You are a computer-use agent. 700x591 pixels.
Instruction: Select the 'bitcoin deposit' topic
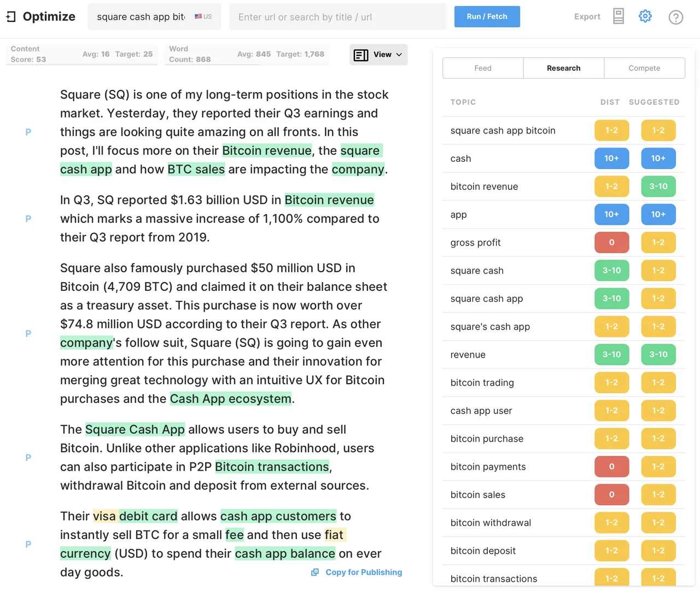564,551
